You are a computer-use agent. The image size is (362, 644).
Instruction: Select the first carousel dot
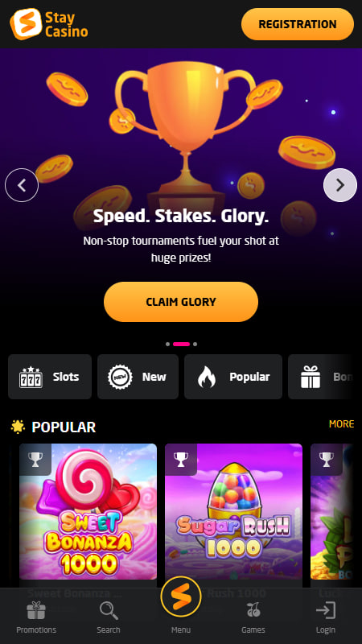click(x=167, y=345)
